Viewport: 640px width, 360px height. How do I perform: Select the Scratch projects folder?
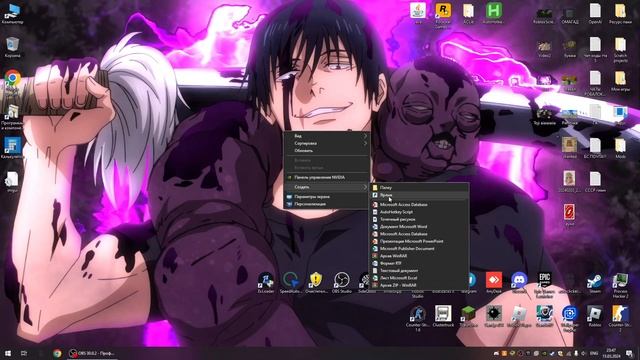pyautogui.click(x=620, y=49)
